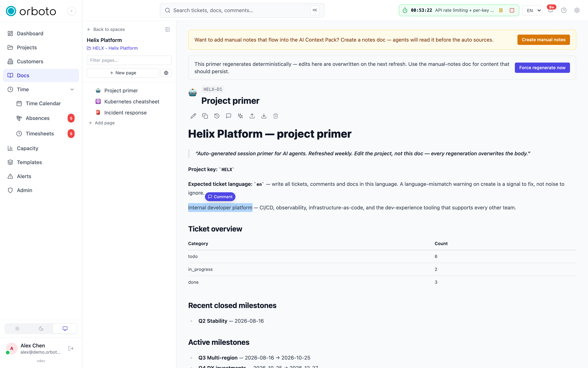The width and height of the screenshot is (588, 368).
Task: Select the system theme option
Action: (x=65, y=329)
